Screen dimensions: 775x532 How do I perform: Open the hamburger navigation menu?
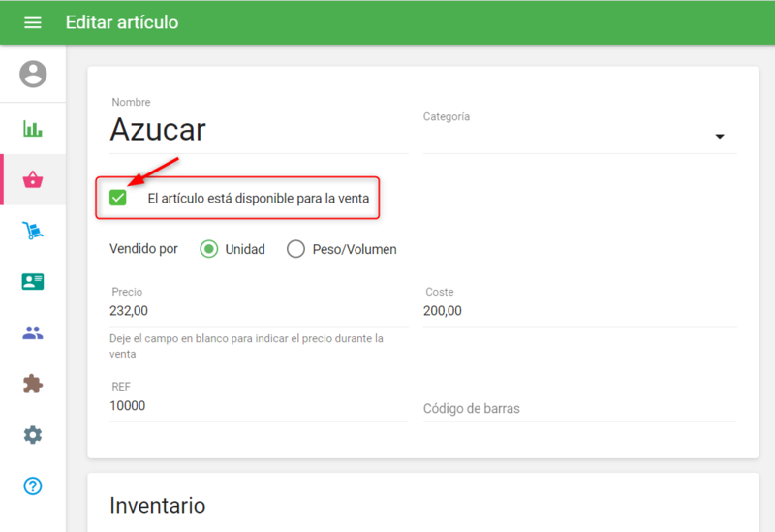pyautogui.click(x=33, y=22)
